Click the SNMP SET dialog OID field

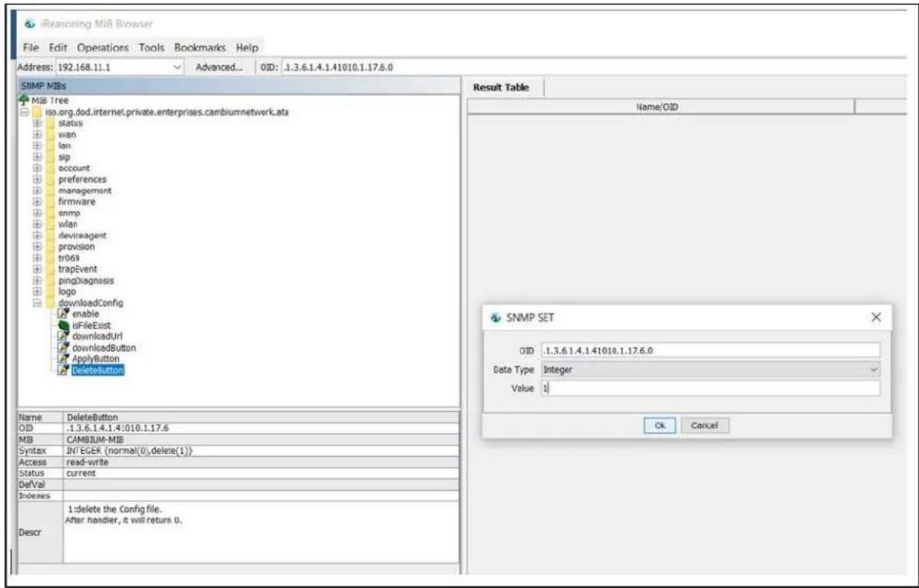(x=710, y=350)
